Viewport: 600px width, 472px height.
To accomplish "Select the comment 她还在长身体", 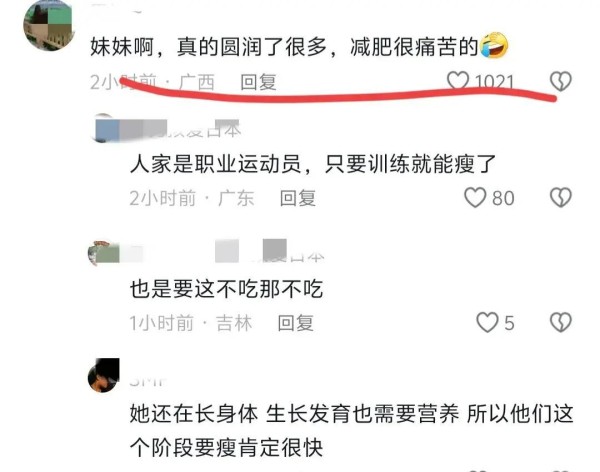I will (x=351, y=430).
